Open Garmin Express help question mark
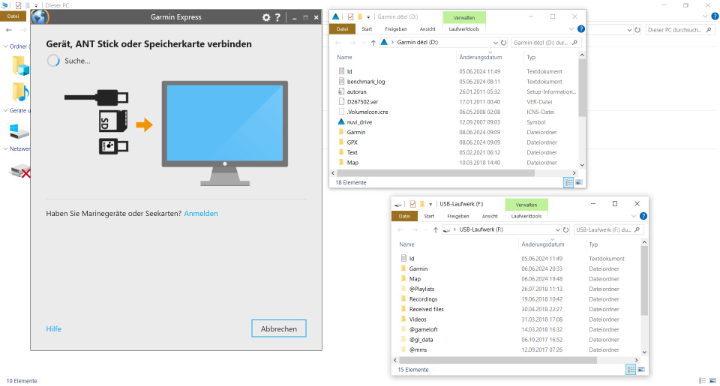This screenshot has height=386, width=720. point(277,17)
